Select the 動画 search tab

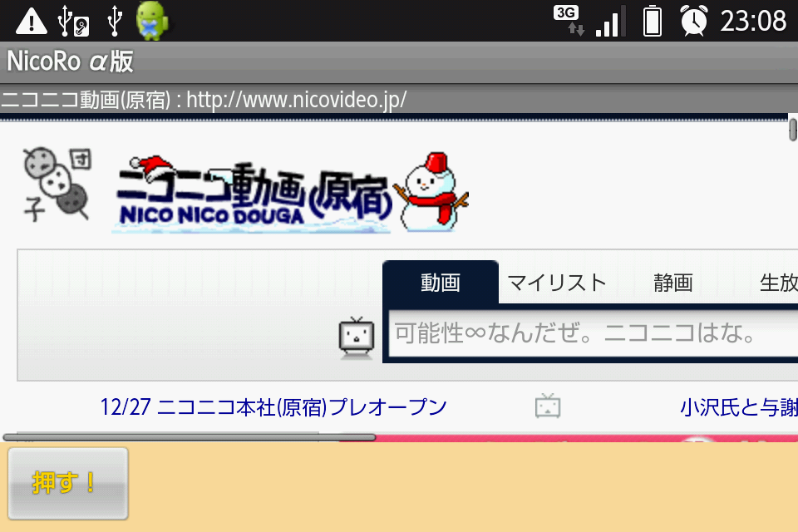(x=441, y=283)
